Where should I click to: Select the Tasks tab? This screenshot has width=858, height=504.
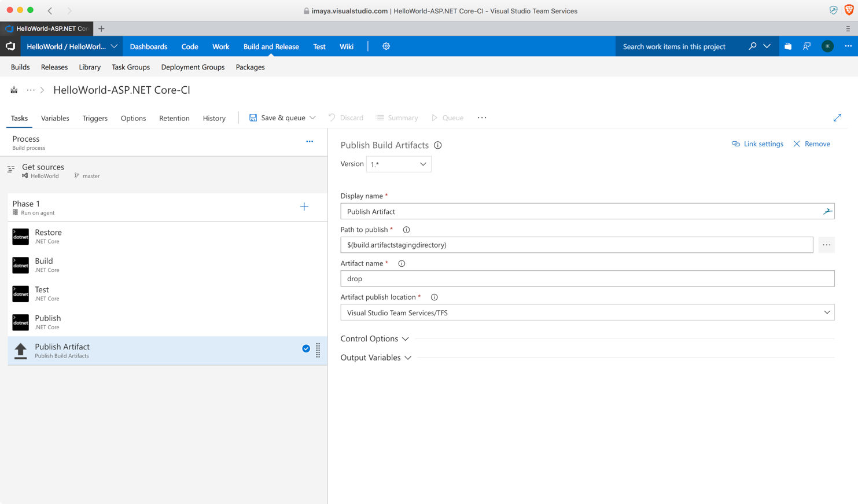click(19, 118)
